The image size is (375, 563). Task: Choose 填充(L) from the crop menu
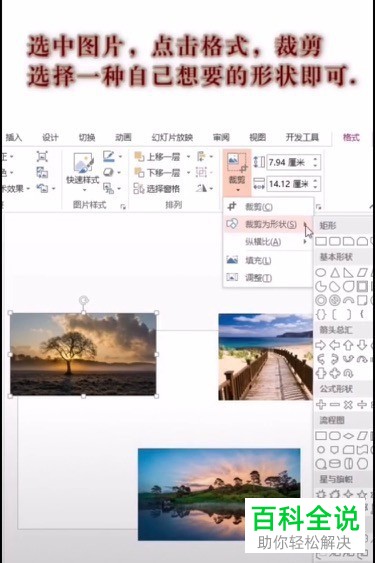268,260
